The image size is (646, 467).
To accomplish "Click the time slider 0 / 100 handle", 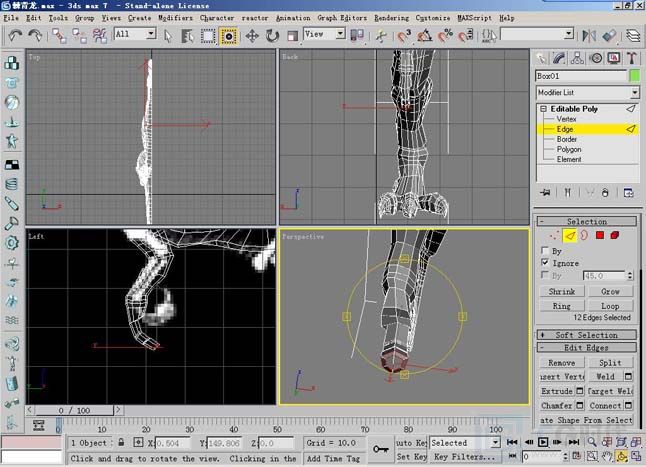I will coord(74,411).
